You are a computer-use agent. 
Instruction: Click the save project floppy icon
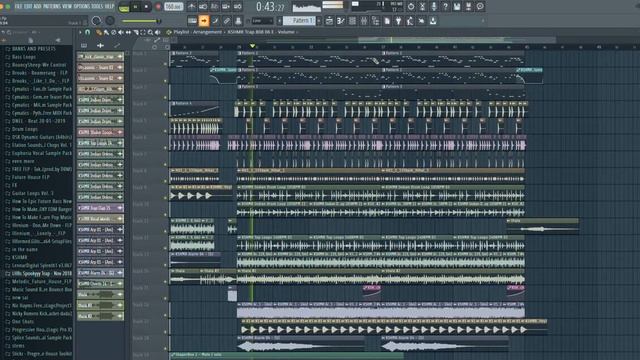click(x=457, y=7)
